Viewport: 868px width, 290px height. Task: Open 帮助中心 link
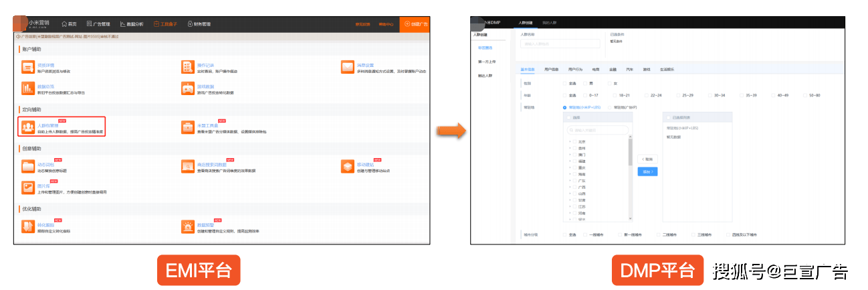tap(386, 24)
